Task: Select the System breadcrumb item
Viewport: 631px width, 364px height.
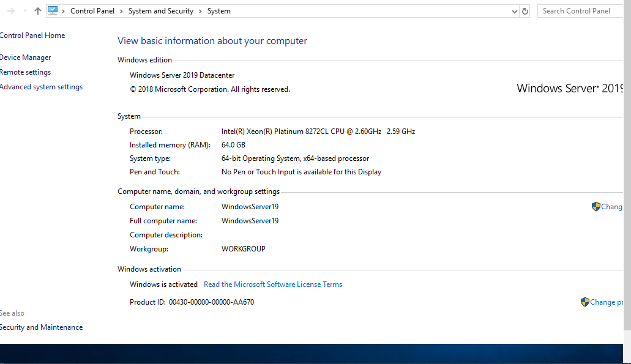Action: pos(219,11)
